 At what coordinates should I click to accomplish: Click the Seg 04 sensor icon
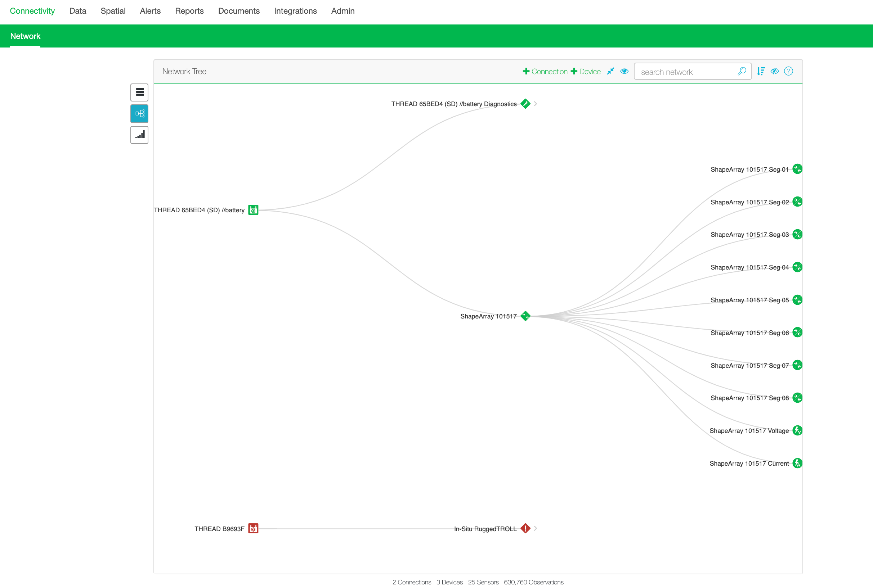click(797, 267)
